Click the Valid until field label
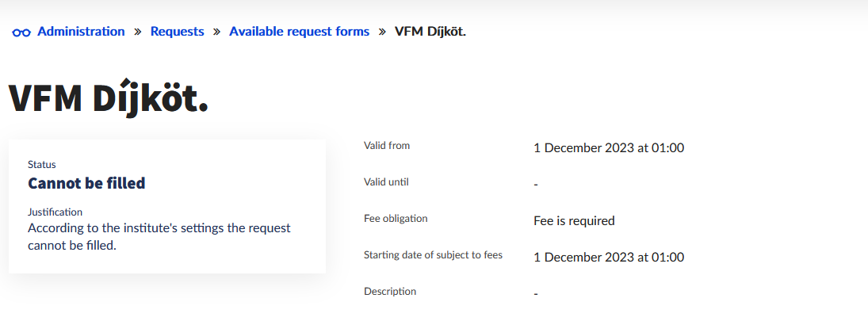The width and height of the screenshot is (868, 321). click(x=386, y=182)
